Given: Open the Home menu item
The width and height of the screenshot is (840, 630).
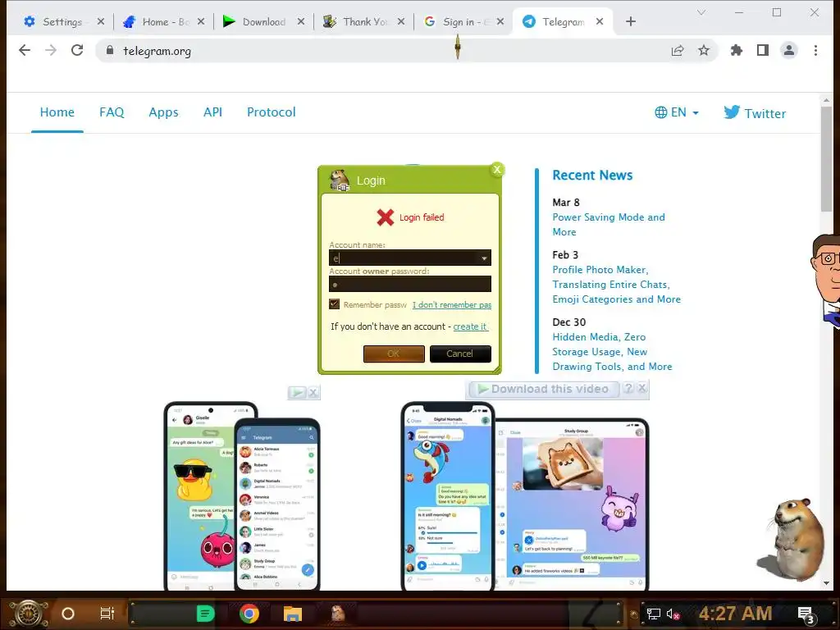Looking at the screenshot, I should pyautogui.click(x=57, y=112).
